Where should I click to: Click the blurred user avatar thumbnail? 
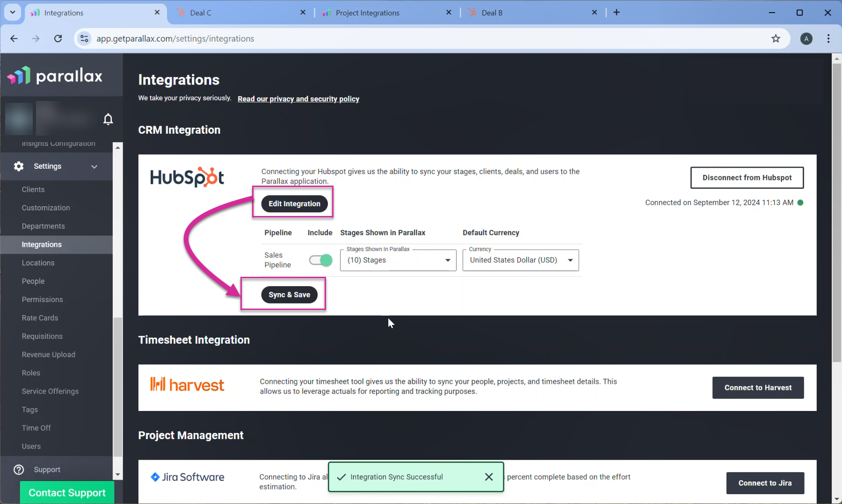point(19,119)
